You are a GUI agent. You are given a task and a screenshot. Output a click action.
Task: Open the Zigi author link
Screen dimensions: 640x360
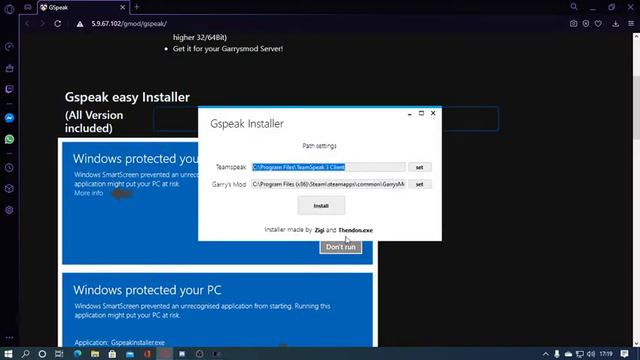coord(319,230)
